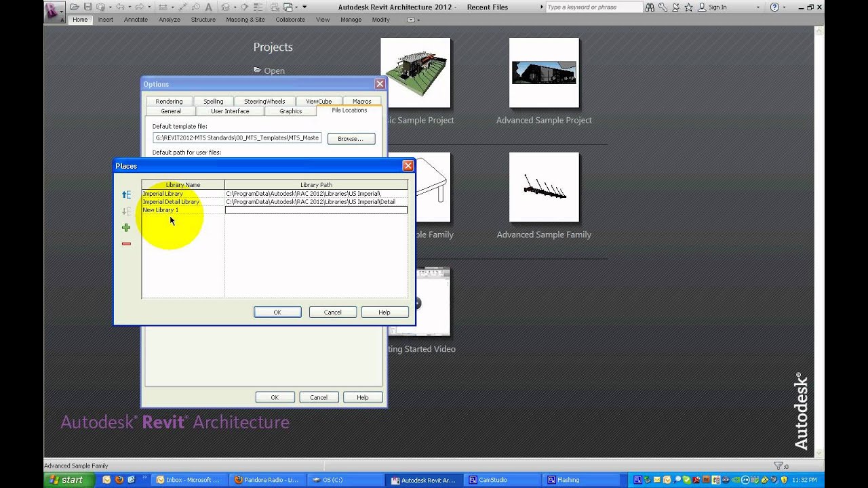Screen dimensions: 868x488
Task: Switch to ViewCube tab in Options
Action: click(319, 102)
